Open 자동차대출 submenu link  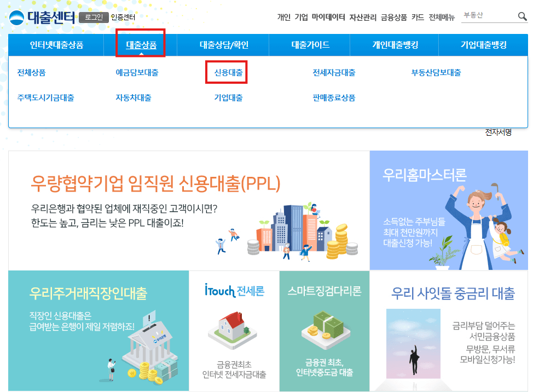pos(134,97)
